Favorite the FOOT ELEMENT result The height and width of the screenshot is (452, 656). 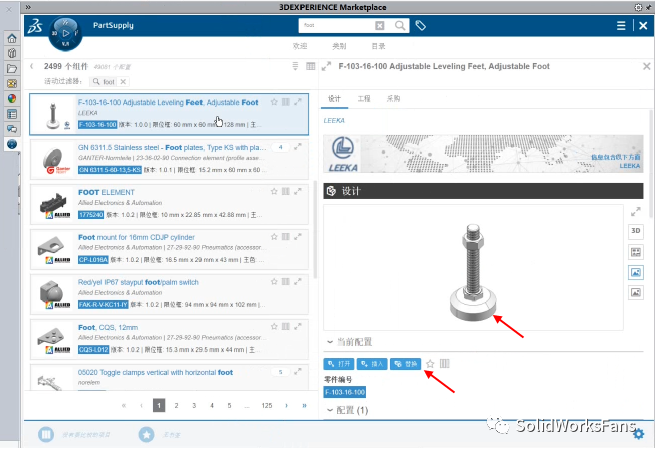tap(274, 191)
